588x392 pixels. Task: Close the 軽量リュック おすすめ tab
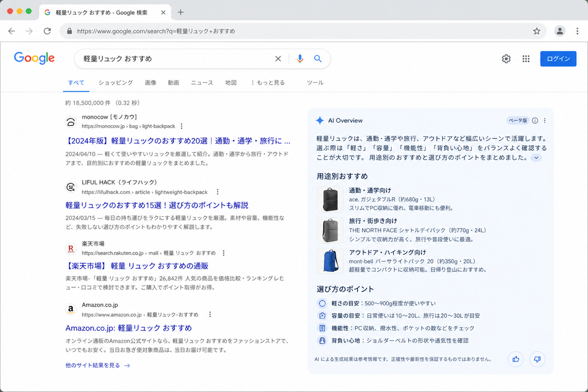(x=163, y=12)
